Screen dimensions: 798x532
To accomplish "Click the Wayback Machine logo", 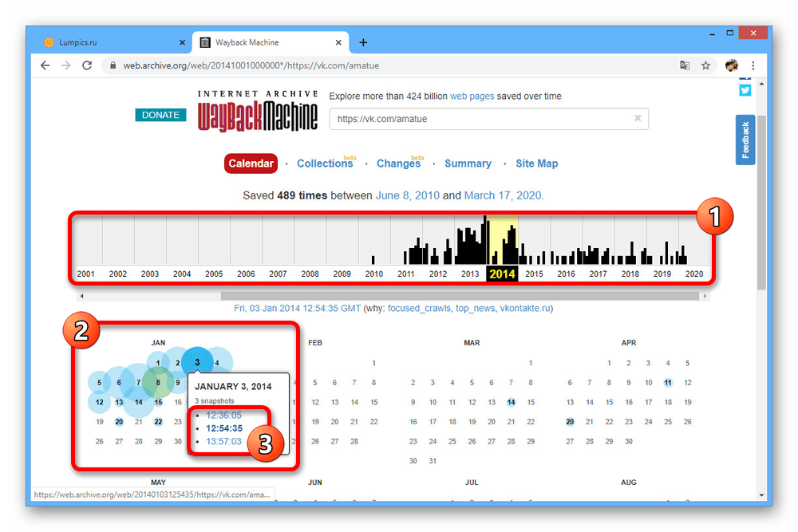I will coord(258,112).
